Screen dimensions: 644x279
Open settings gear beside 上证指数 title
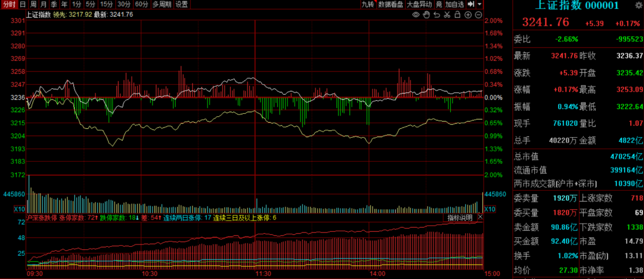coord(638,5)
